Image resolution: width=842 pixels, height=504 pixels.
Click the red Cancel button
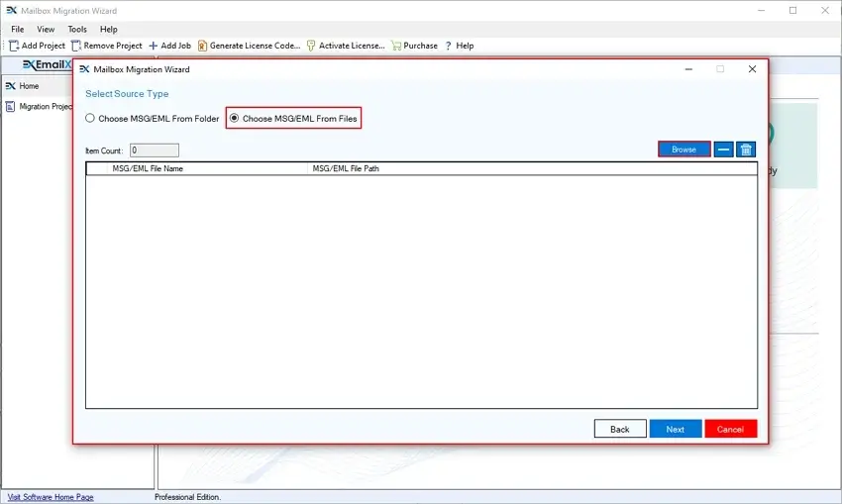tap(730, 429)
